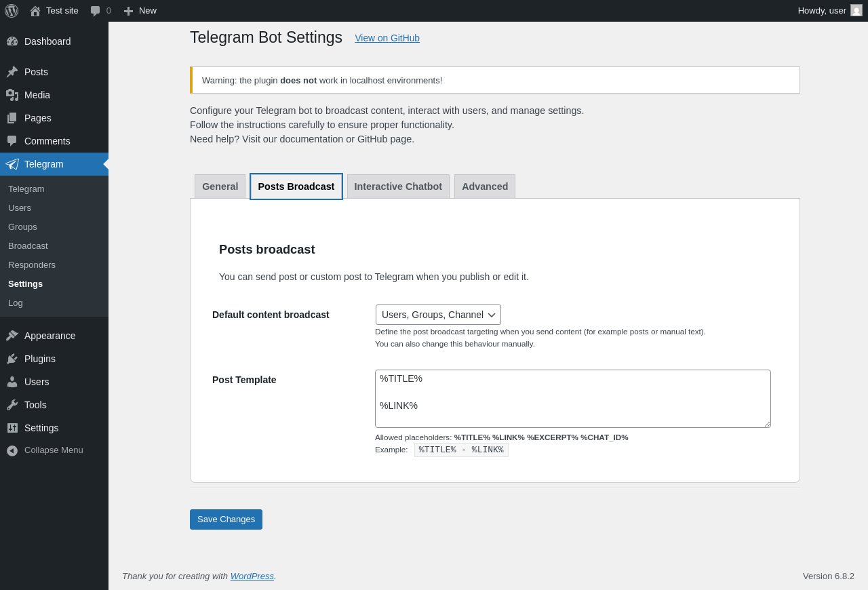Open the comments bubble in admin bar

(96, 11)
